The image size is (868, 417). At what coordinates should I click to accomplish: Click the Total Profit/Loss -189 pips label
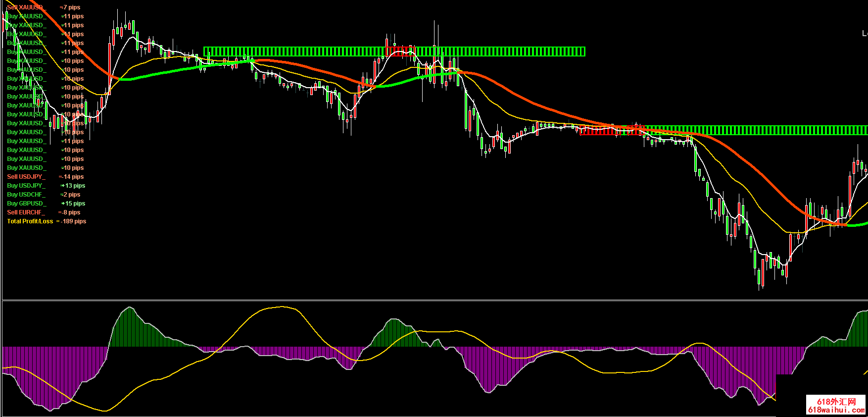pos(47,221)
